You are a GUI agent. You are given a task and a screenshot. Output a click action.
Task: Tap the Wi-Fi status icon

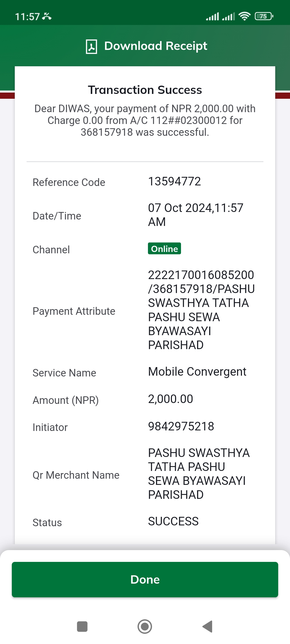[244, 16]
